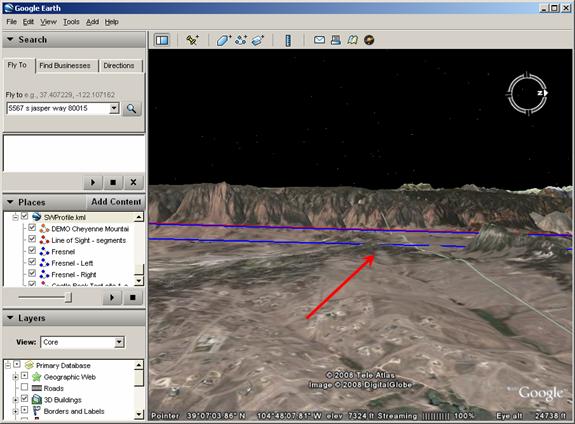This screenshot has height=424, width=575.
Task: Collapse the SWProfile.kml tree node
Action: pyautogui.click(x=15, y=218)
